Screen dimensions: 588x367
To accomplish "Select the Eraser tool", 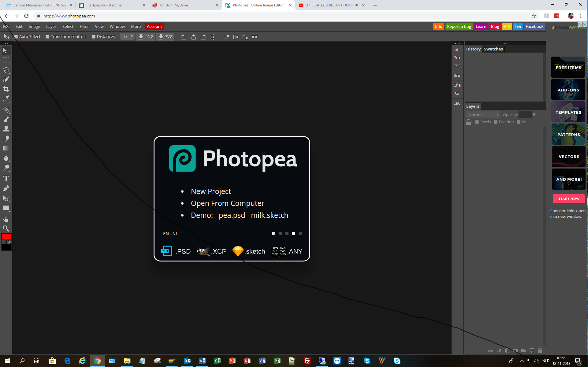I will pos(6,139).
